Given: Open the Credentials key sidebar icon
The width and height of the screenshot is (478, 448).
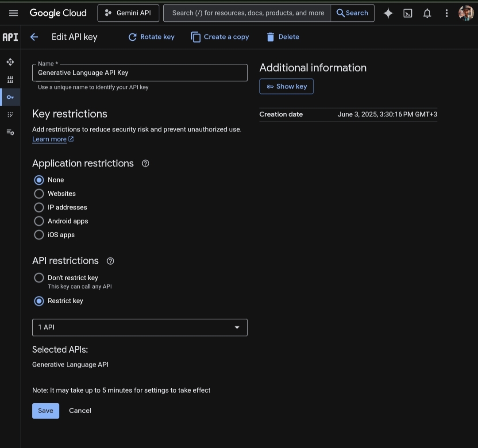Looking at the screenshot, I should coord(10,97).
